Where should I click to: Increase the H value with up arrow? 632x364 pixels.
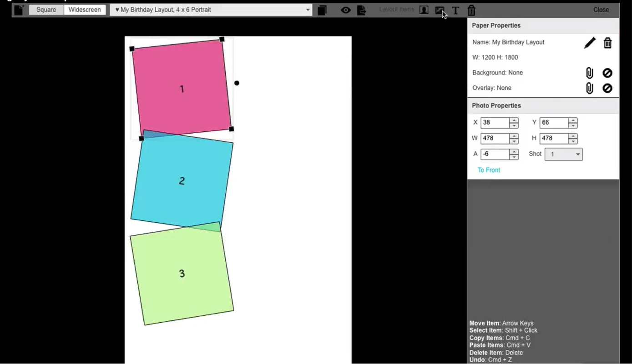click(x=573, y=135)
